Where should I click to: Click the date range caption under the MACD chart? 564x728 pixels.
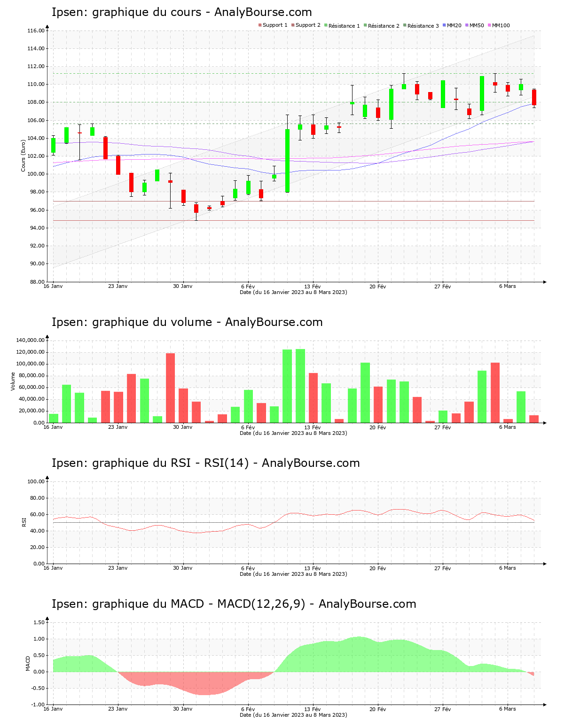293,715
